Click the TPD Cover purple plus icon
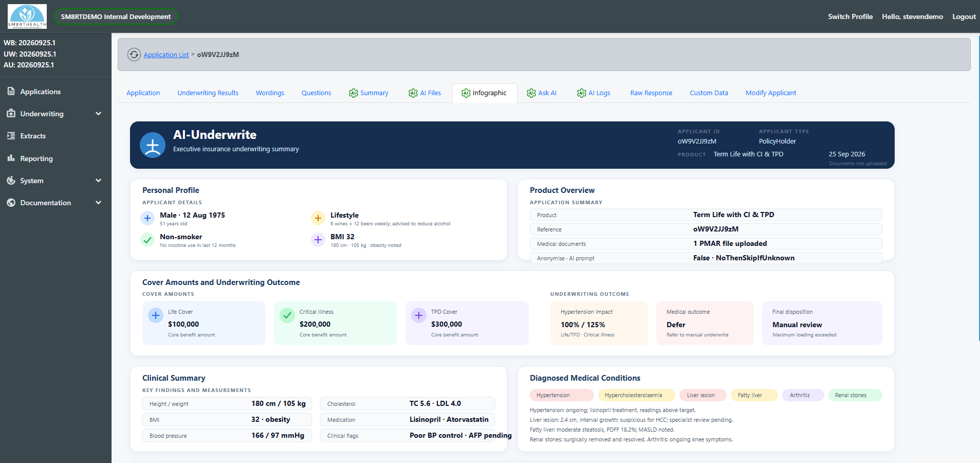 point(419,315)
